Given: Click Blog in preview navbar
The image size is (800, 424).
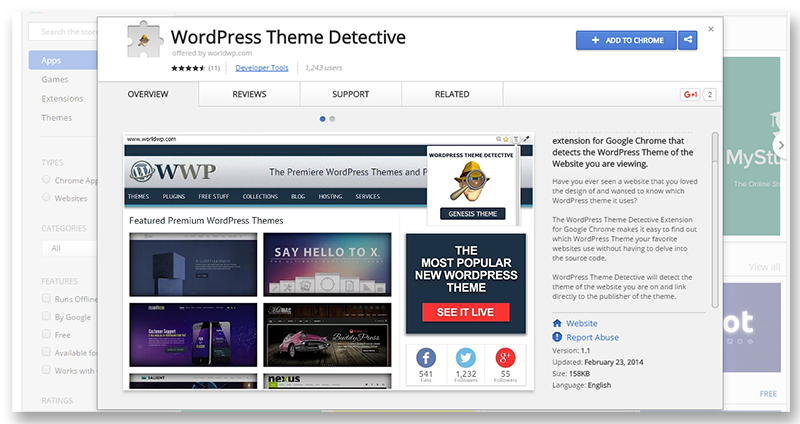Looking at the screenshot, I should (298, 196).
